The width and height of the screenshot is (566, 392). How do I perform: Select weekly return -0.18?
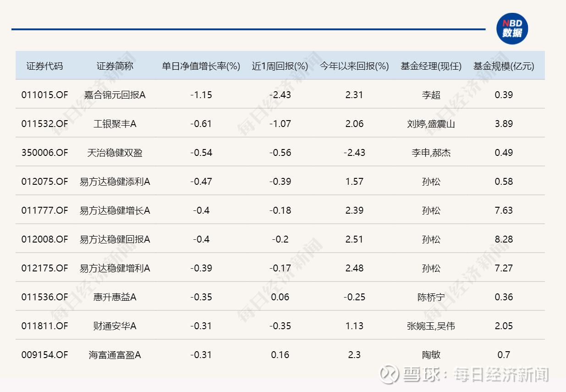(x=280, y=210)
